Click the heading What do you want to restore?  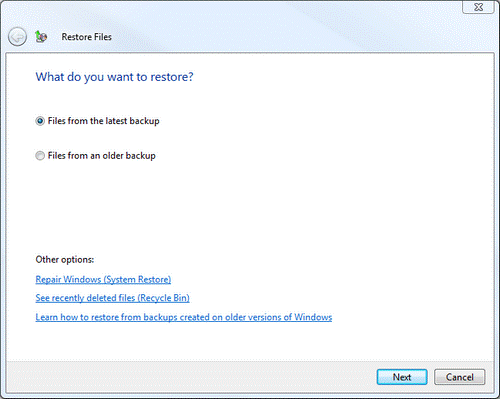tap(115, 77)
